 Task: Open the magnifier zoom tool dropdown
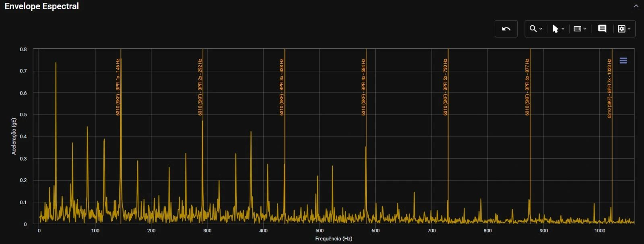(536, 29)
